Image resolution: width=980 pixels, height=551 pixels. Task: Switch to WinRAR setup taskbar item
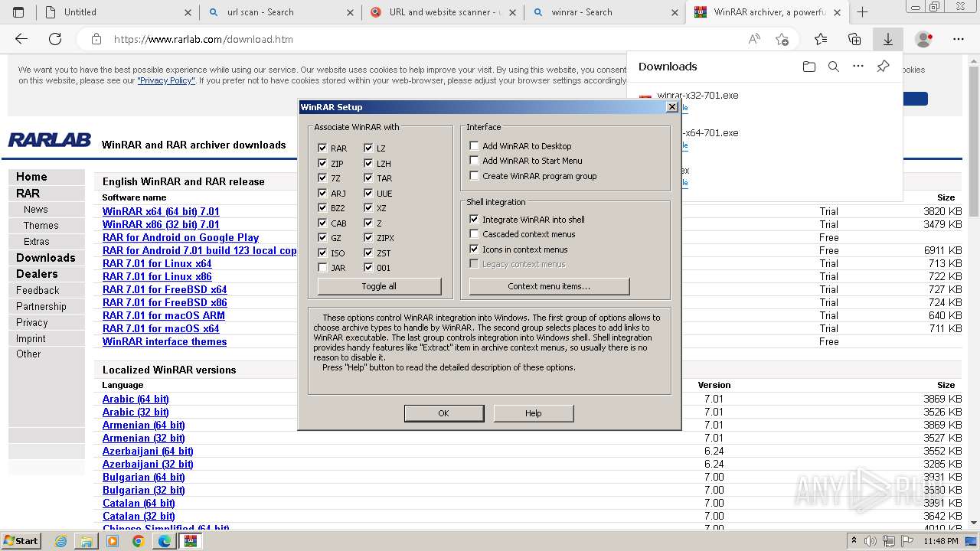[x=190, y=541]
